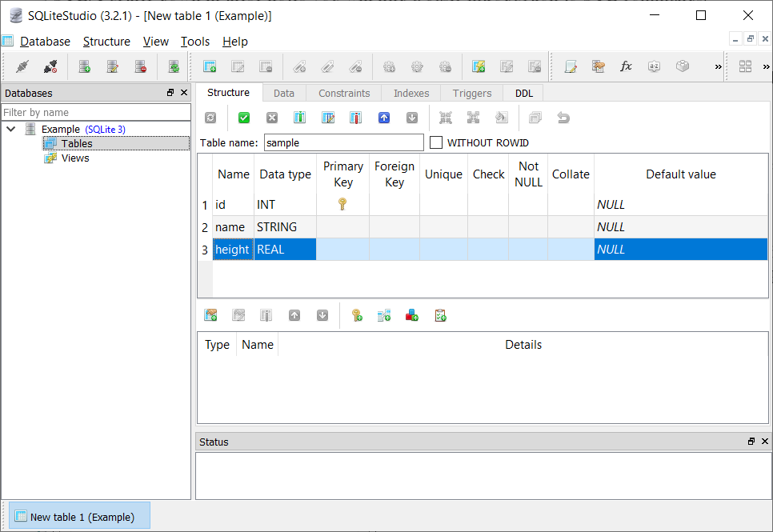Open the Tools menu
Screen dimensions: 773x532
pos(195,42)
